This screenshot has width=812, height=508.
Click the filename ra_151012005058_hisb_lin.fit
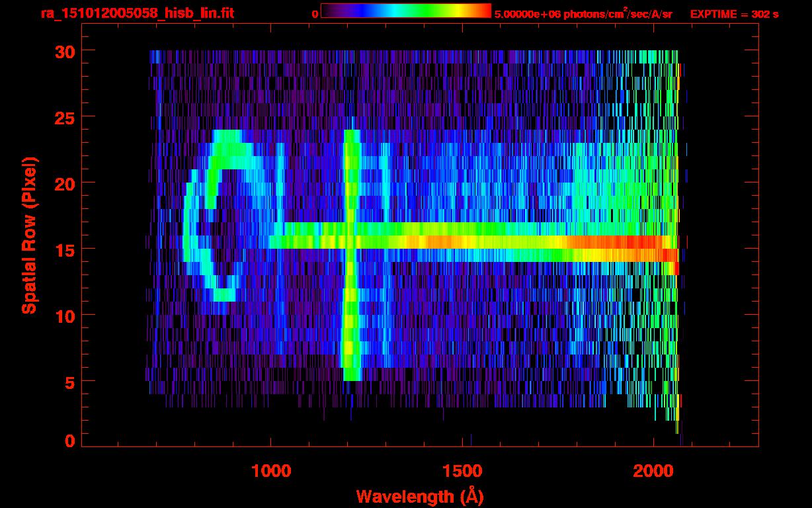(137, 13)
